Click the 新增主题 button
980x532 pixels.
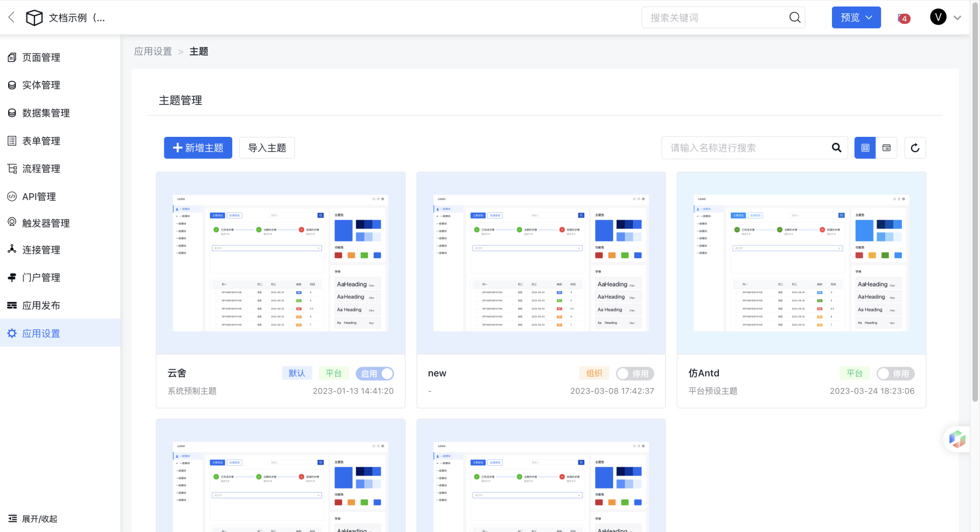tap(198, 148)
